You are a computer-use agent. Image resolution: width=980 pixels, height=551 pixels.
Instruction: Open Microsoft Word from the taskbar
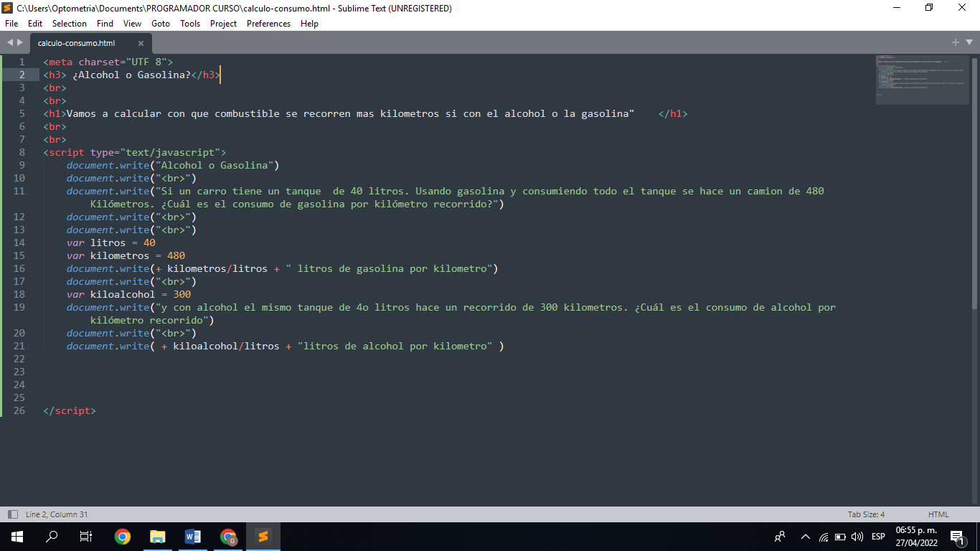click(193, 537)
